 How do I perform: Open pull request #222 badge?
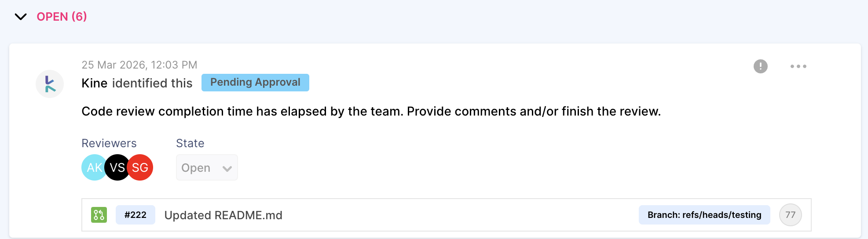[x=136, y=215]
